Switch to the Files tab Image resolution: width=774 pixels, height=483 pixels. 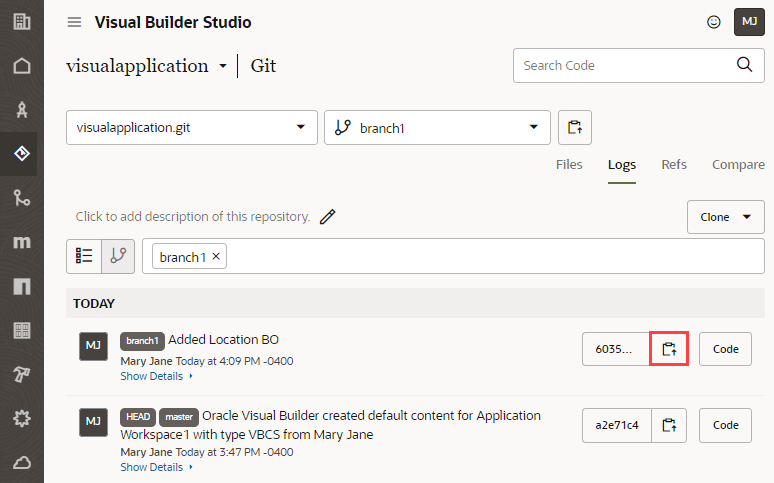pyautogui.click(x=569, y=164)
